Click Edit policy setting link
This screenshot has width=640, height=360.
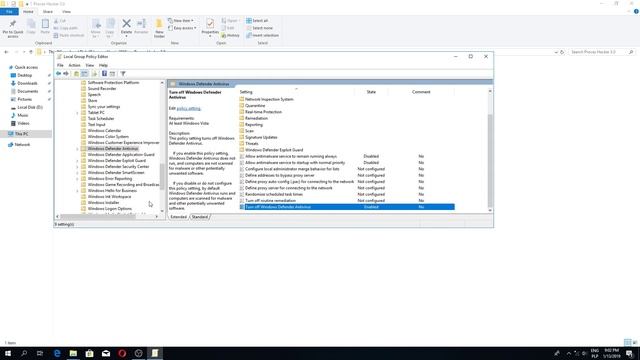[189, 109]
